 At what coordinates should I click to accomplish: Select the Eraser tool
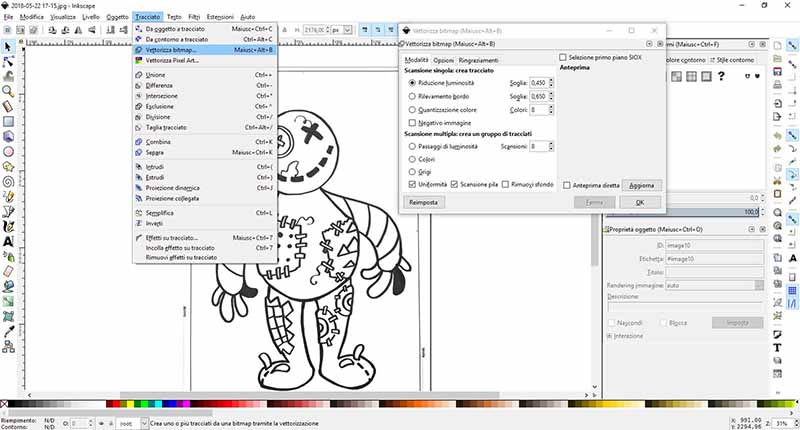(8, 271)
